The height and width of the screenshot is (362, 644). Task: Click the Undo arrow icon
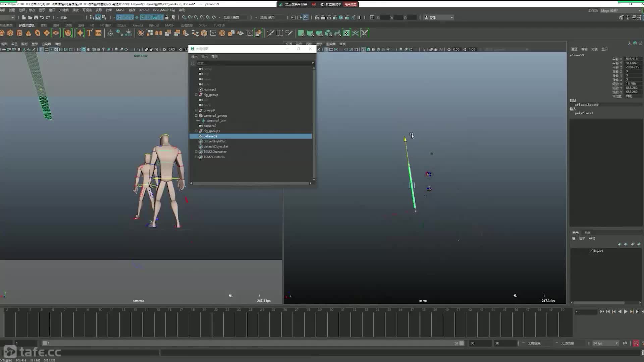[x=42, y=17]
